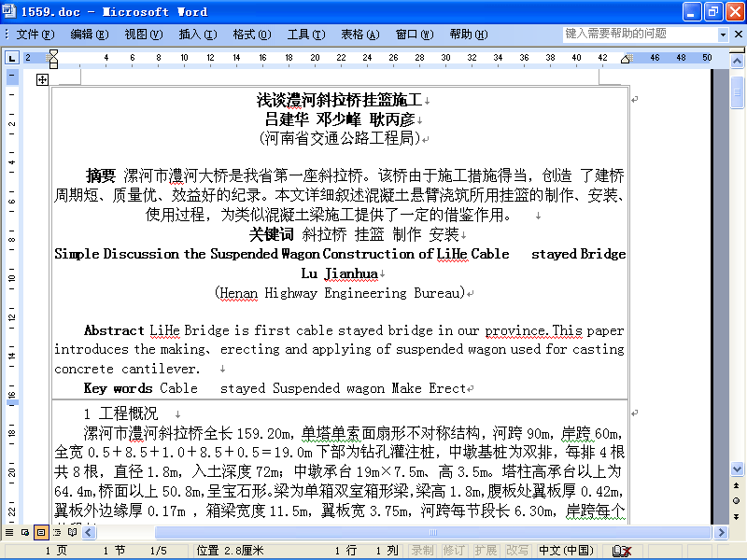Click the table move handle icon
Viewport: 747px width, 560px height.
[x=42, y=79]
